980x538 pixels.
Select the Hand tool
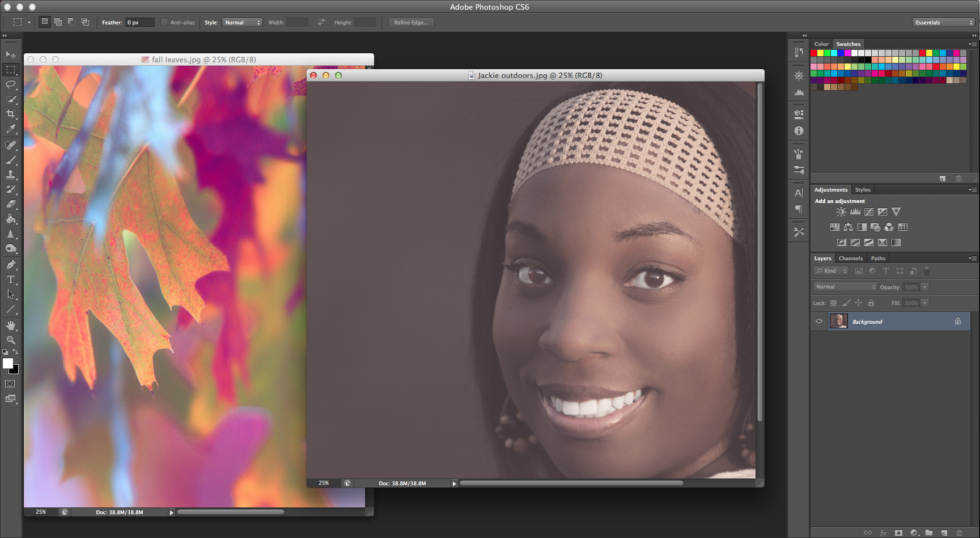pyautogui.click(x=11, y=325)
